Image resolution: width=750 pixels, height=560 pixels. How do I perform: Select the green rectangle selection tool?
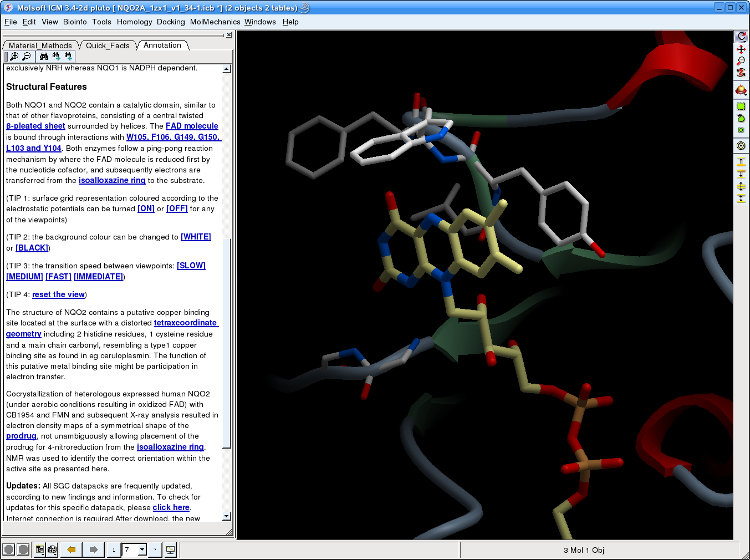click(x=741, y=106)
